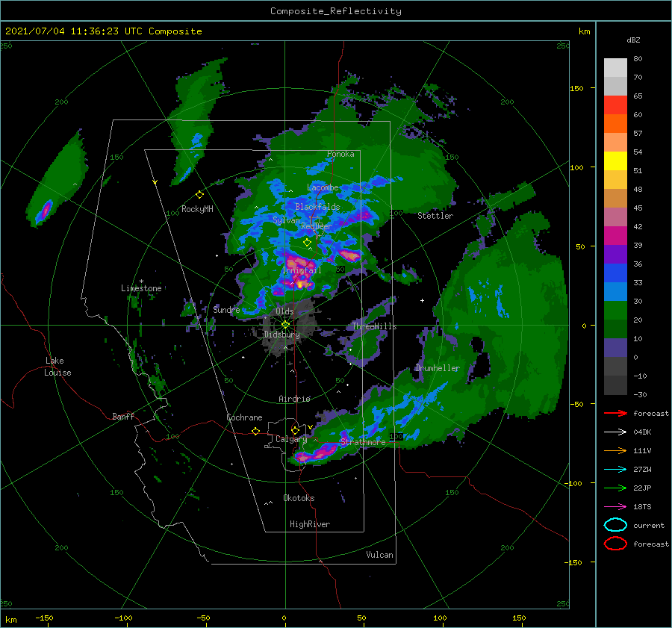Screen dimensions: 672x628
Task: Click the white 04DK arrow in legend
Action: point(615,432)
